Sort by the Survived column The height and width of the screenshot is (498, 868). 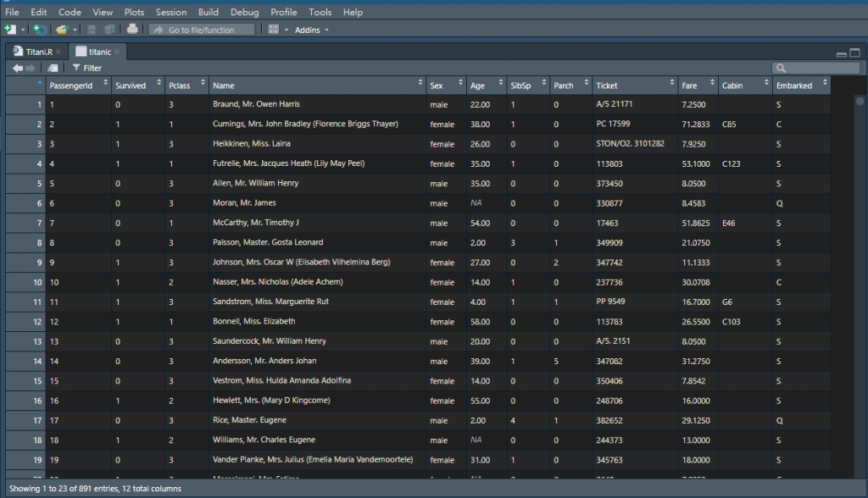(x=138, y=86)
